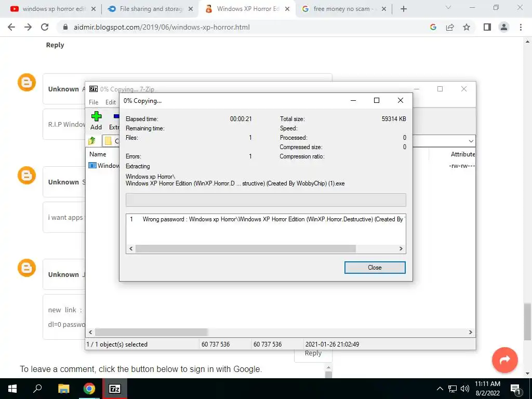Click the orange share floating button
The width and height of the screenshot is (532, 399).
[x=505, y=360]
